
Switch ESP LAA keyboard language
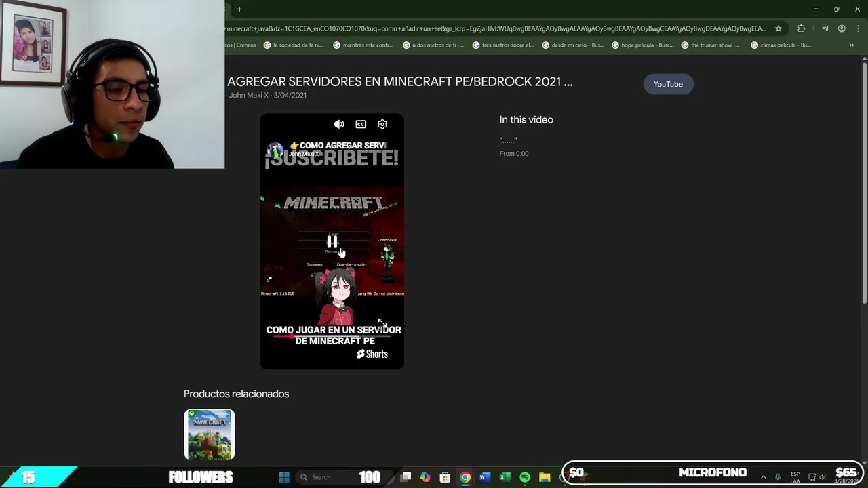pyautogui.click(x=795, y=477)
